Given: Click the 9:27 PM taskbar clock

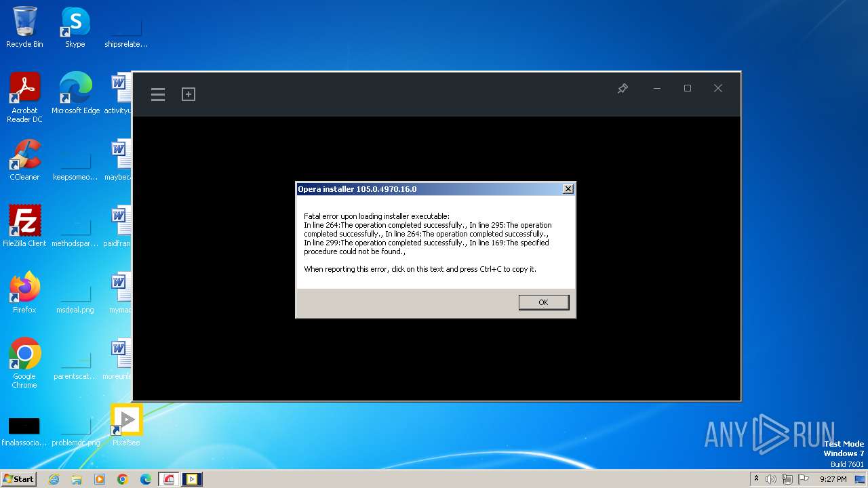Looking at the screenshot, I should [x=833, y=479].
